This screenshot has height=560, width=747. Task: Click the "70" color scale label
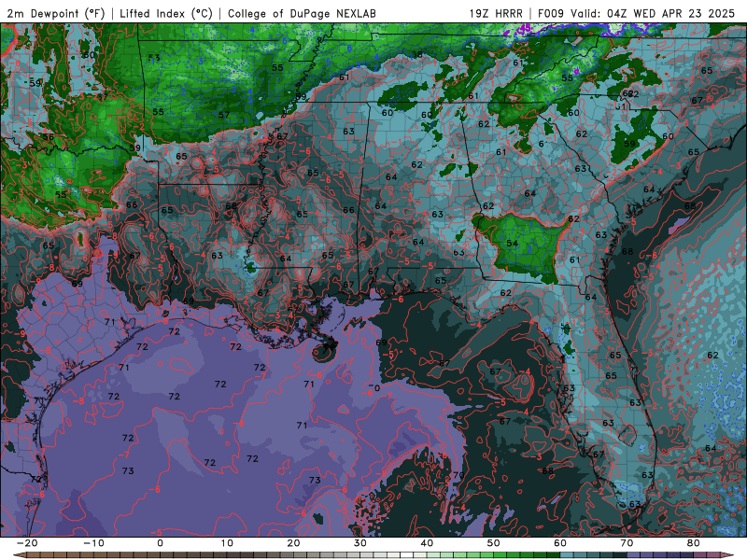pyautogui.click(x=627, y=543)
